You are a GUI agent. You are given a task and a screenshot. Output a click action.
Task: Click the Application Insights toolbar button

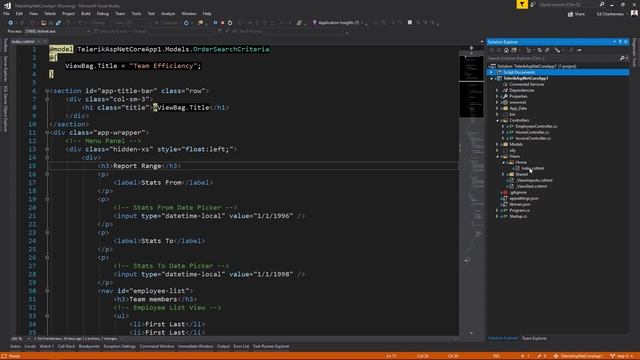pyautogui.click(x=338, y=23)
